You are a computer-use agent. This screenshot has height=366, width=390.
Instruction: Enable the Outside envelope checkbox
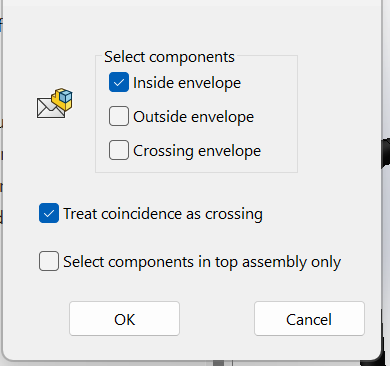pyautogui.click(x=119, y=116)
